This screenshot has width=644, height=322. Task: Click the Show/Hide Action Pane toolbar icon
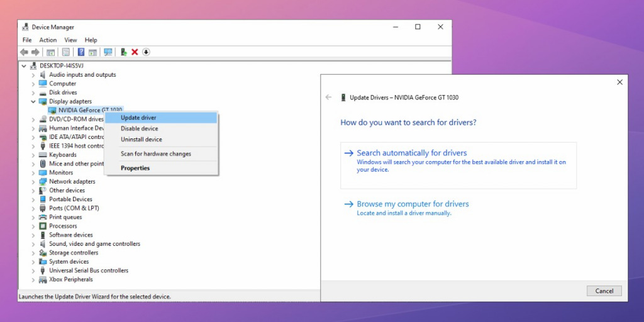tap(93, 52)
